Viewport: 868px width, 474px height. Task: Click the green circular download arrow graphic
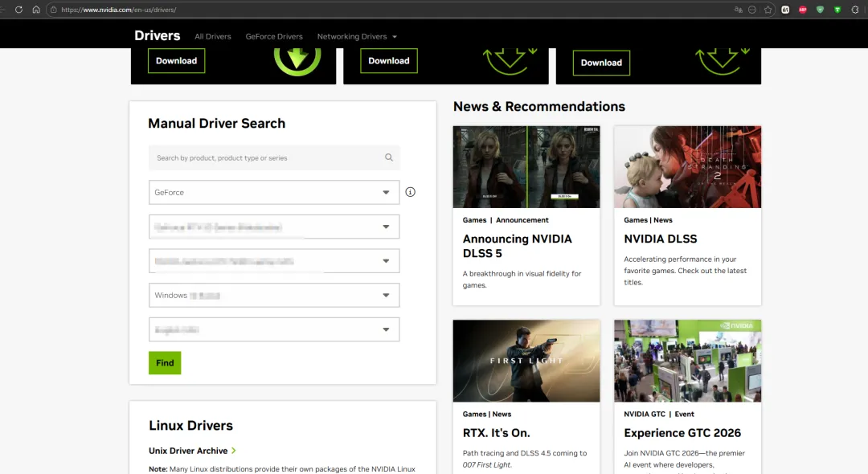pos(297,61)
